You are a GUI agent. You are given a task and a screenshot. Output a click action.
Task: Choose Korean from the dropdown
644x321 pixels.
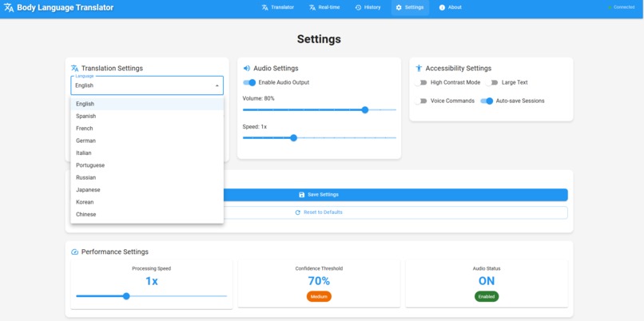click(147, 202)
